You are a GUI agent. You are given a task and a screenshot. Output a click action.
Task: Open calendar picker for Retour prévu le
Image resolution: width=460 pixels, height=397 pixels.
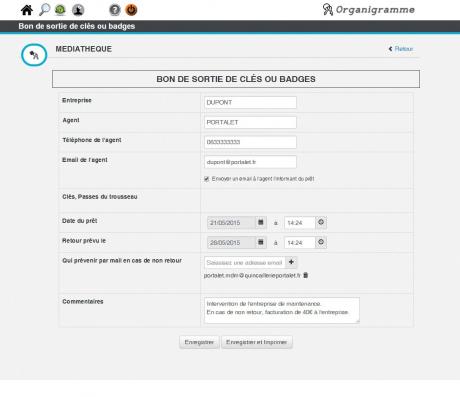(x=261, y=242)
